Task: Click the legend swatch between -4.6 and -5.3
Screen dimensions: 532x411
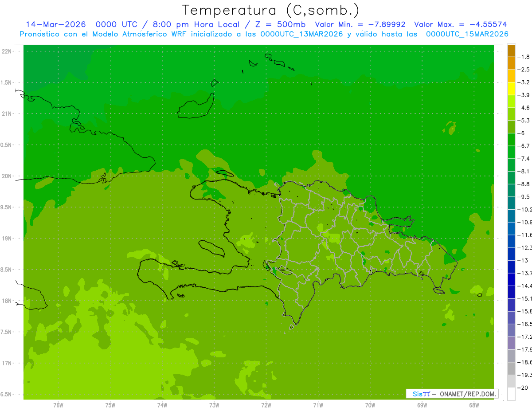Action: (511, 114)
